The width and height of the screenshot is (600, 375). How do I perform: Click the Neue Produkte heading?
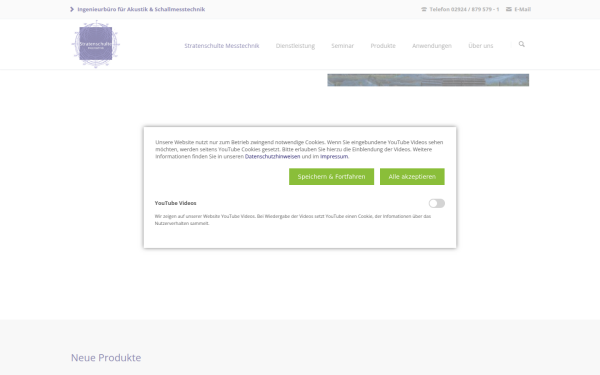point(106,357)
